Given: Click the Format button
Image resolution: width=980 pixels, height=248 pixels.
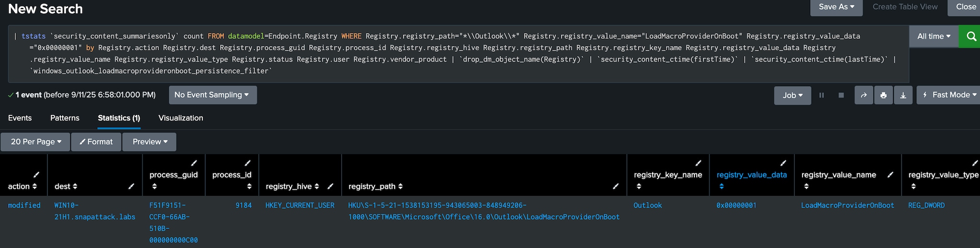Looking at the screenshot, I should [96, 142].
